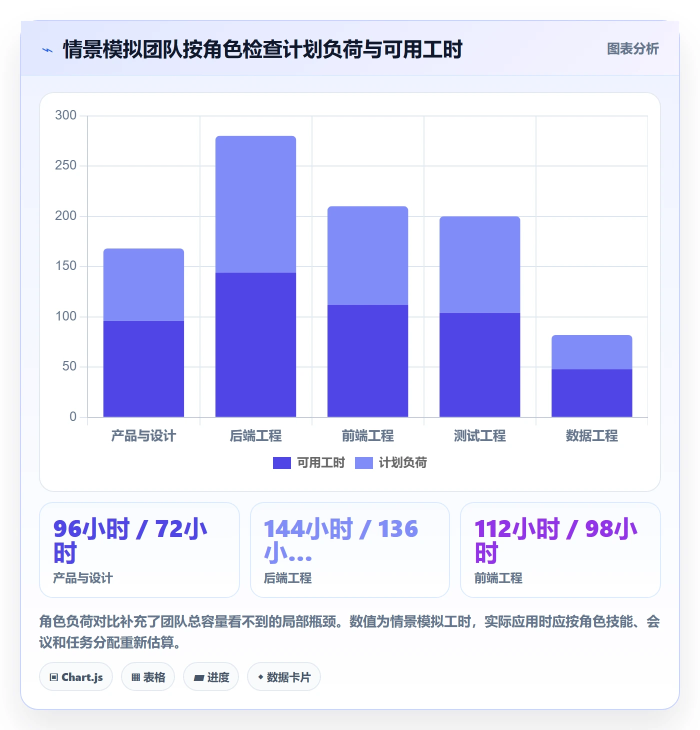This screenshot has width=700, height=730.
Task: Select the Chart.js tag chip
Action: pos(76,677)
